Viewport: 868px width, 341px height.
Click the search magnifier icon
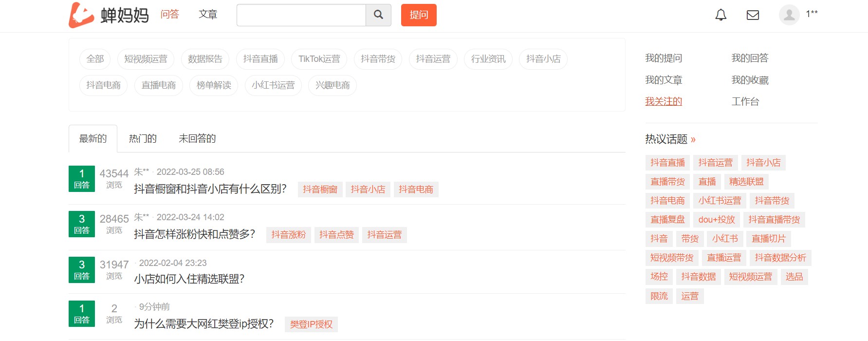(x=378, y=15)
